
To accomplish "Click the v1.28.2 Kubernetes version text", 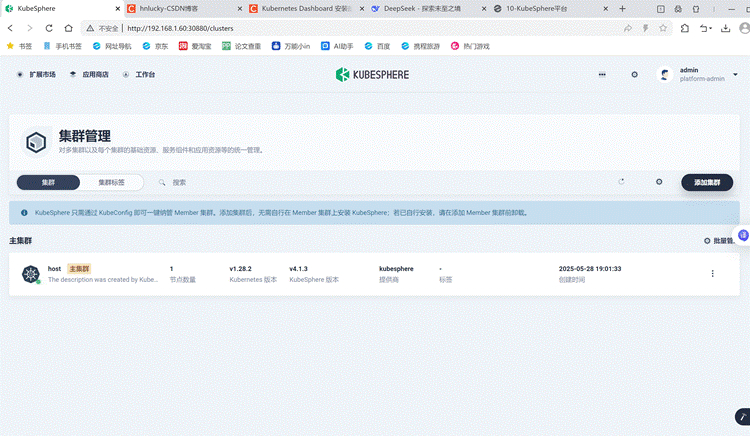I will tap(241, 269).
